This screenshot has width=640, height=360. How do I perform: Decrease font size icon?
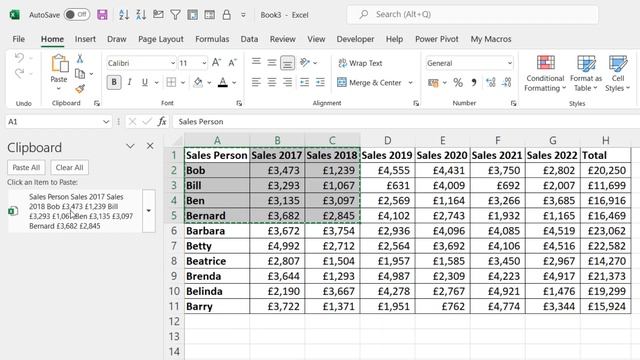pyautogui.click(x=232, y=63)
